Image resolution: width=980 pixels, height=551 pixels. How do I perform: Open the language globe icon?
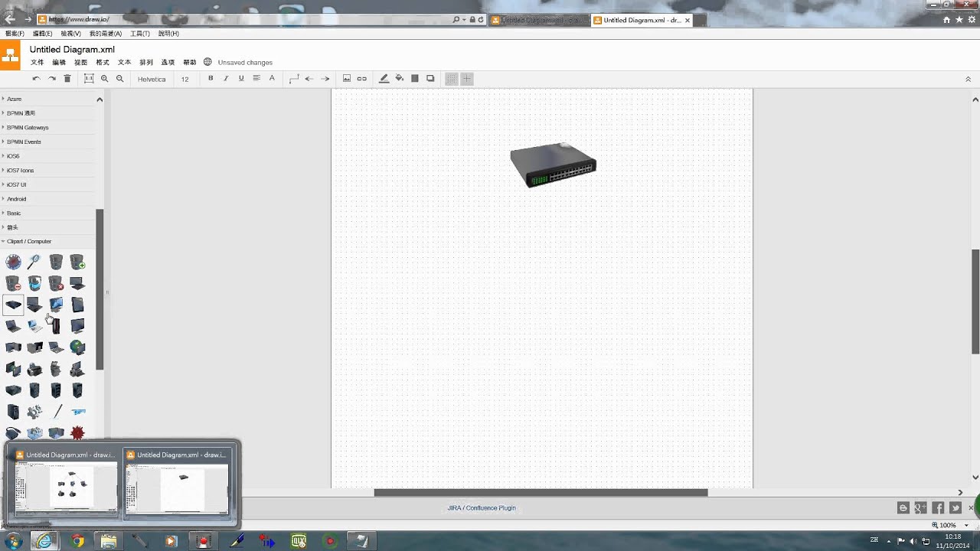(x=207, y=62)
